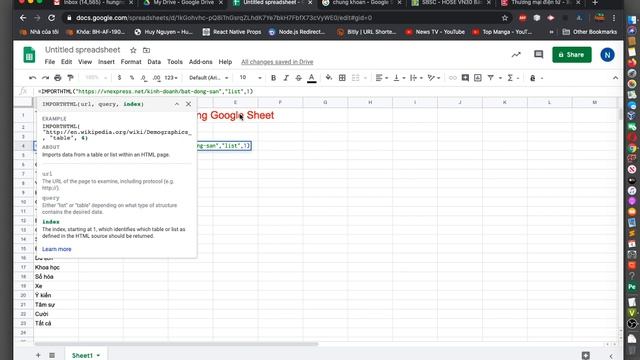The width and height of the screenshot is (640, 360).
Task: Open the comment history icon
Action: tap(538, 55)
